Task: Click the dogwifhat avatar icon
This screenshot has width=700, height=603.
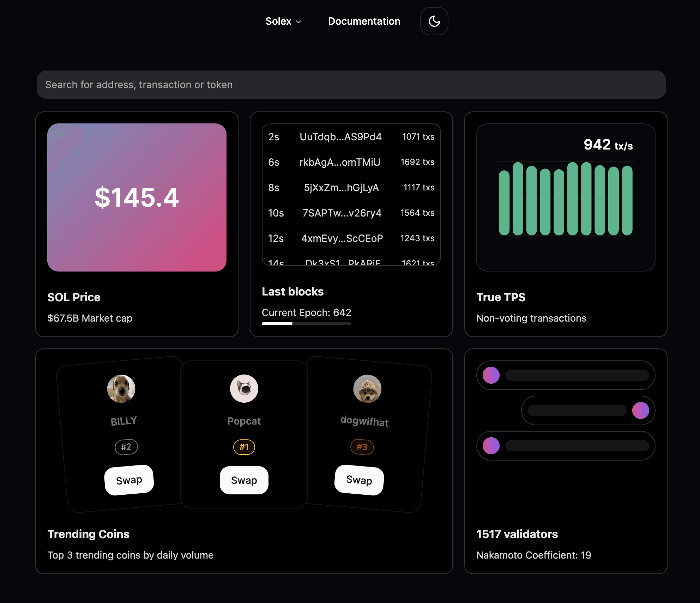Action: pos(367,389)
